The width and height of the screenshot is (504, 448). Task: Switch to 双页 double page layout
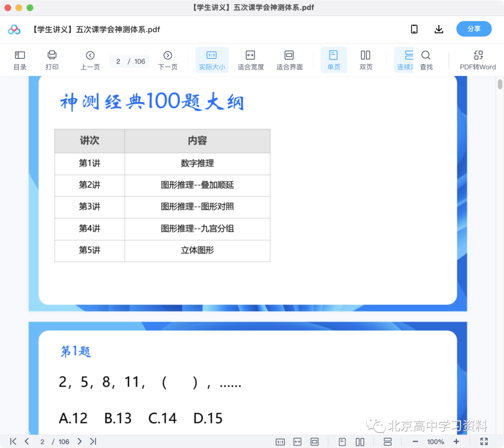click(x=365, y=60)
